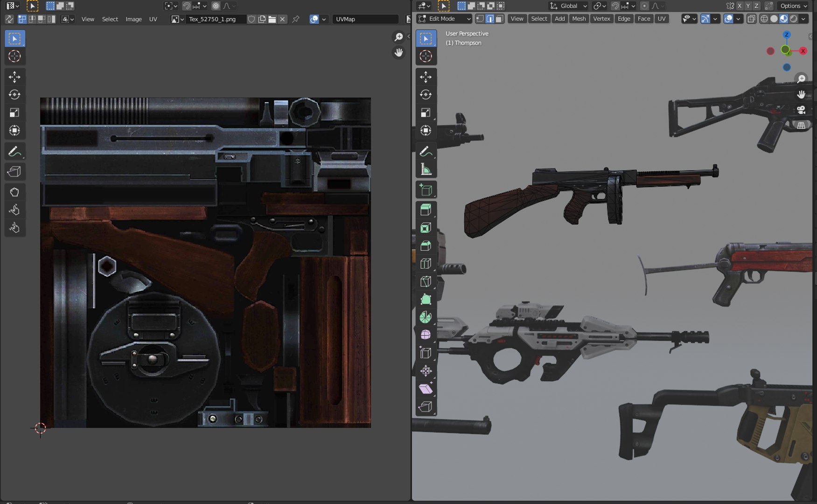817x504 pixels.
Task: Open the Image menu in the UV editor
Action: point(133,19)
